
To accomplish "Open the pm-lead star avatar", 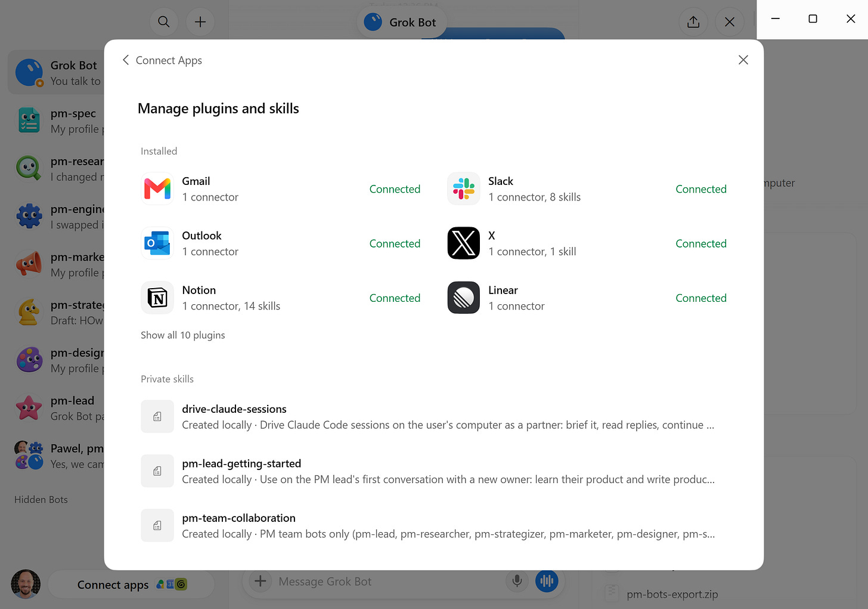I will pyautogui.click(x=29, y=408).
